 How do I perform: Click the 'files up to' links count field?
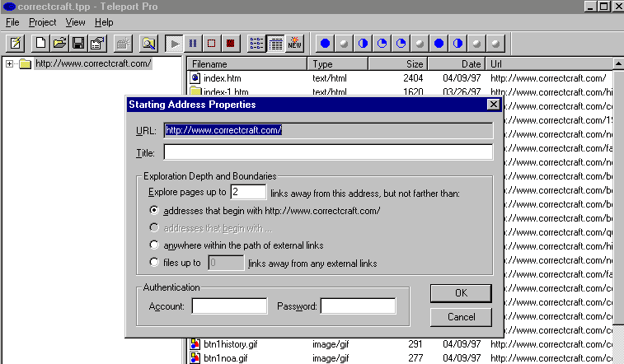(226, 263)
